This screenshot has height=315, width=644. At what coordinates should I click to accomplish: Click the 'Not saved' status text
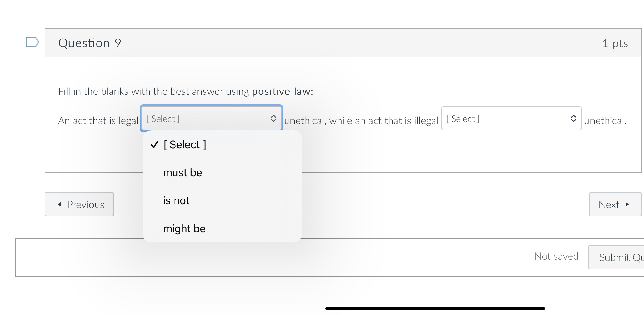click(556, 256)
